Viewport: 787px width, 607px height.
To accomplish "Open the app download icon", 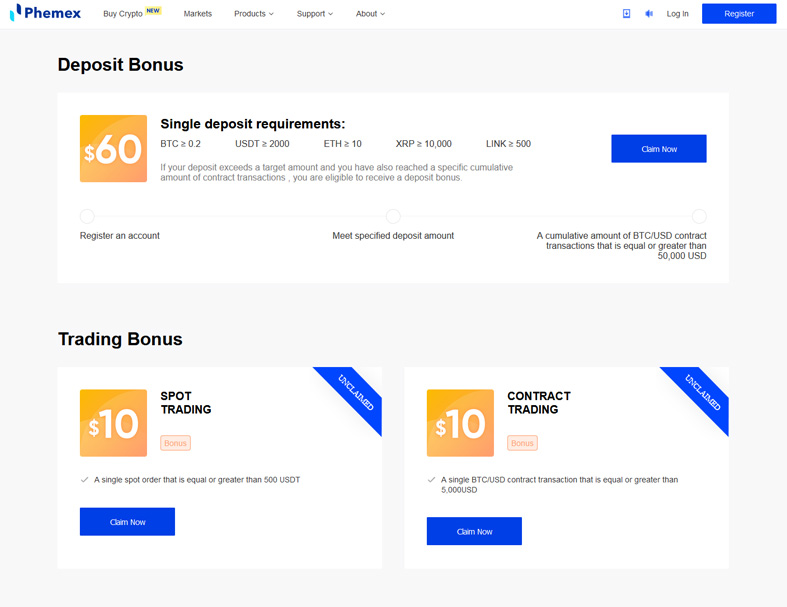I will coord(626,14).
